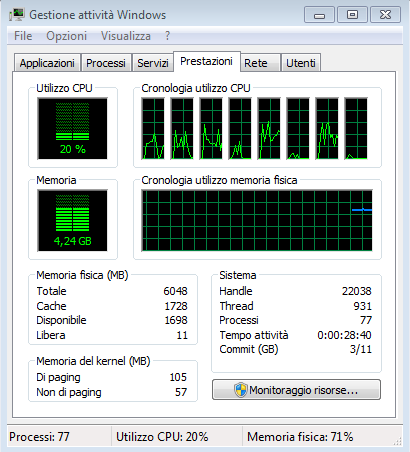Screen dimensions: 410x452
Task: Click the Libera value 11
Action: [x=182, y=335]
